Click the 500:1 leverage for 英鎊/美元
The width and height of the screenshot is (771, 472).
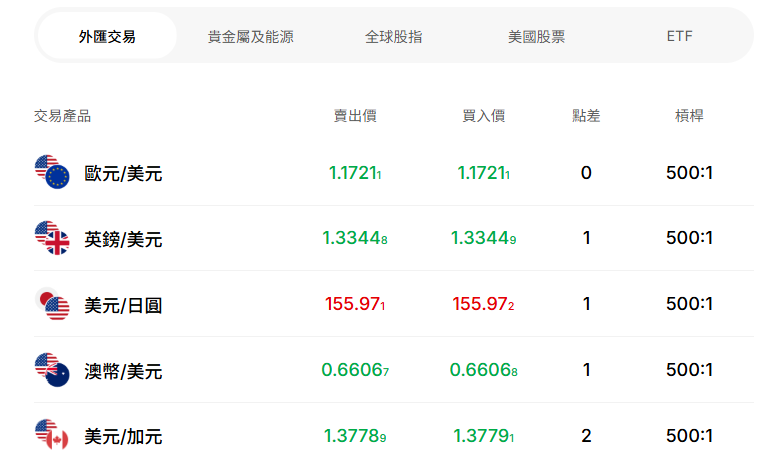(x=689, y=238)
